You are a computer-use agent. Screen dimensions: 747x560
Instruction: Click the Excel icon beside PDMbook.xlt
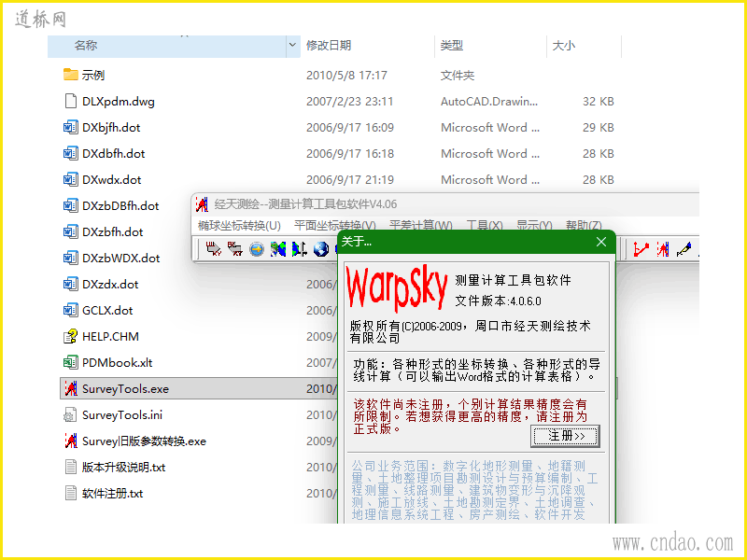71,362
